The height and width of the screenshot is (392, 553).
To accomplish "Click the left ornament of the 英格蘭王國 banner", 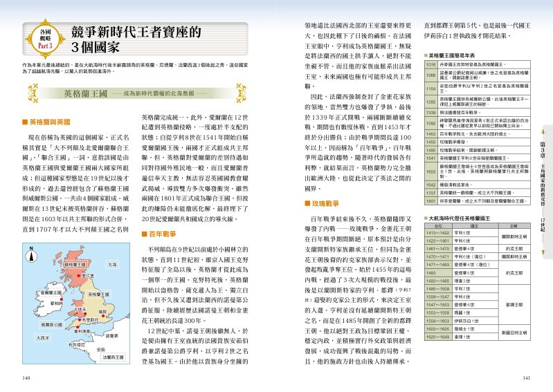I will [x=33, y=93].
